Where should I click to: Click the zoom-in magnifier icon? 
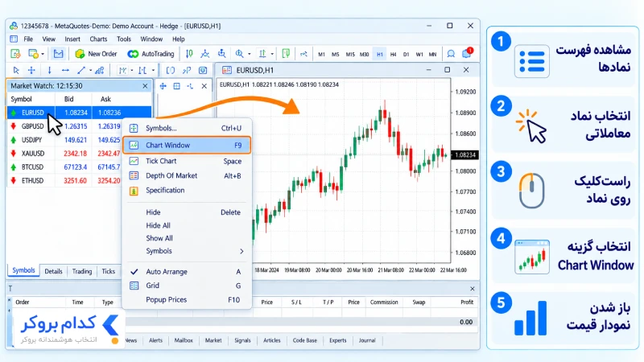(x=239, y=54)
